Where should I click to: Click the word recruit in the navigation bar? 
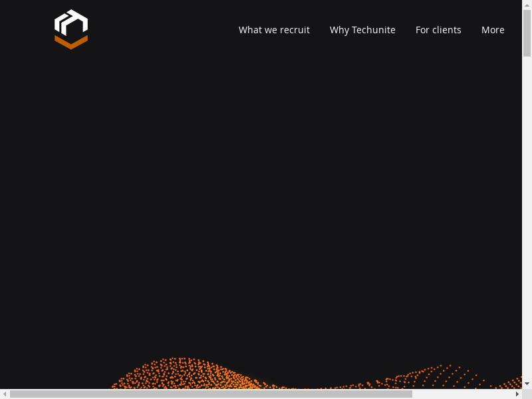[295, 30]
